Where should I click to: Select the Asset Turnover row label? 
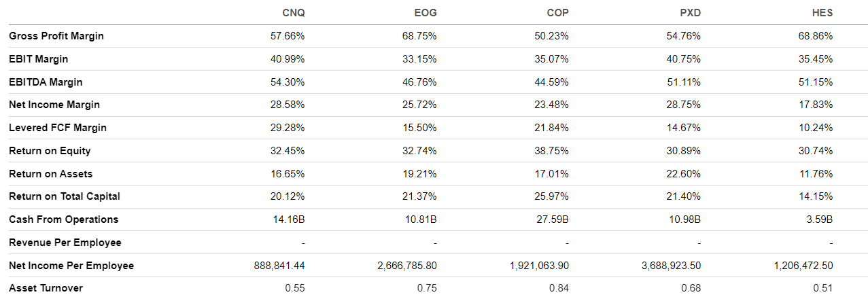(46, 288)
